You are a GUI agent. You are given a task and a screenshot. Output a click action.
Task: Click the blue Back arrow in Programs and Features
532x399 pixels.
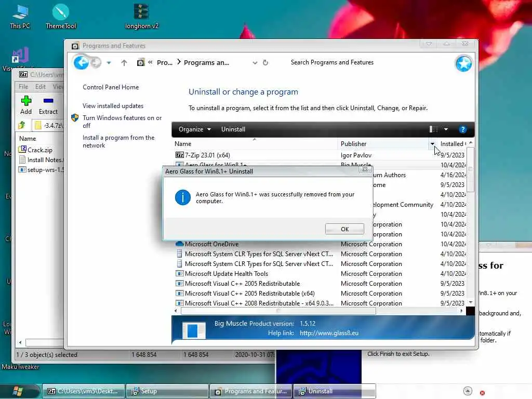click(81, 62)
